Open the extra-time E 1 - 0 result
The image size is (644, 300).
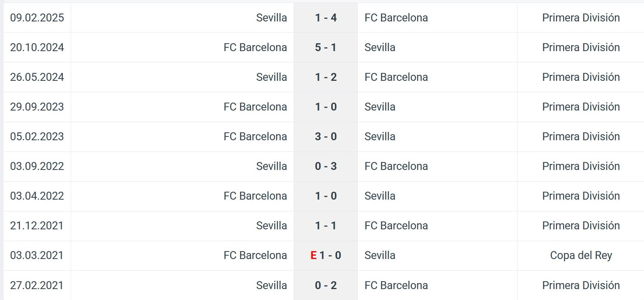click(326, 255)
